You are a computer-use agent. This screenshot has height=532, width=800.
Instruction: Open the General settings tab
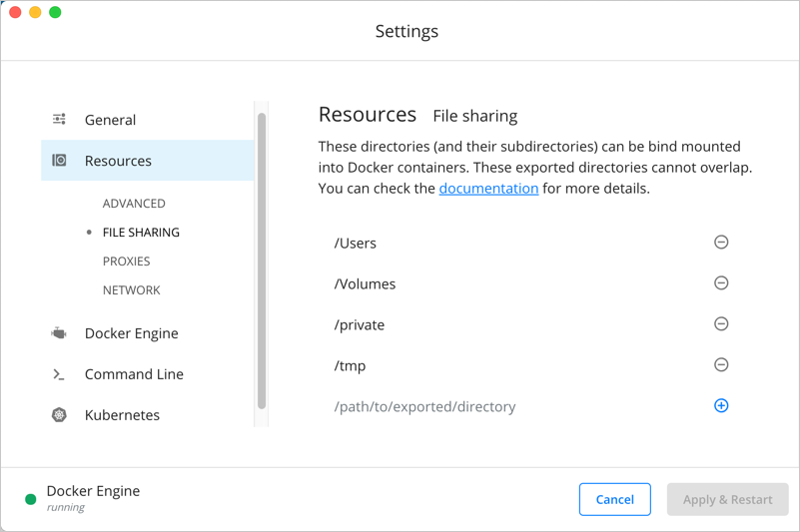[110, 120]
